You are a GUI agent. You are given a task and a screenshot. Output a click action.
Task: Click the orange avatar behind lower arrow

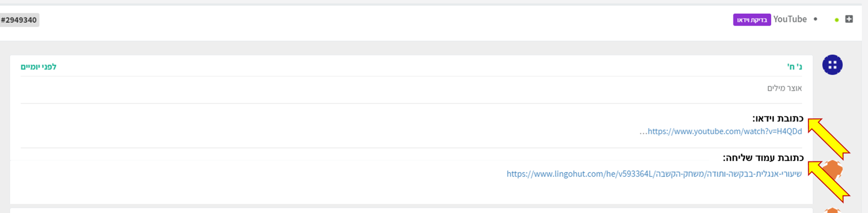coord(835,170)
